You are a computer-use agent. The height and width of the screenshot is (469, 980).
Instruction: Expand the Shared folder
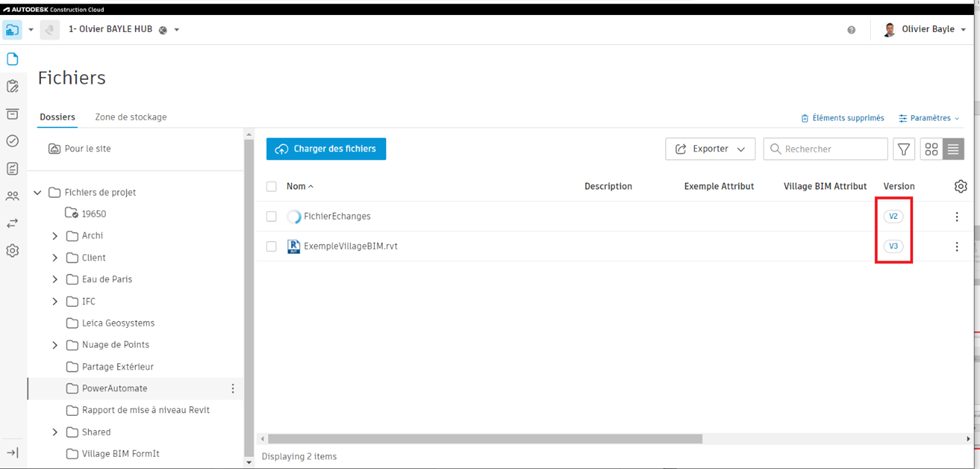coord(55,432)
